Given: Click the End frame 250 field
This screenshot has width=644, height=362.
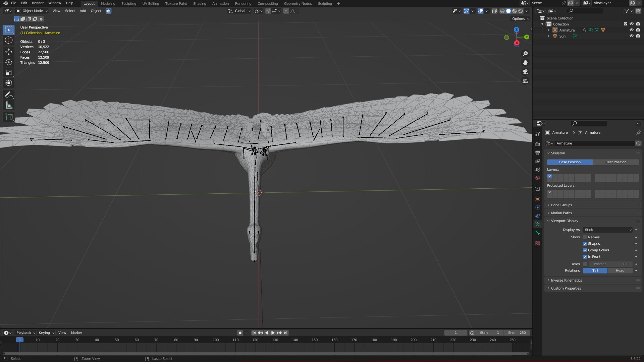Looking at the screenshot, I should pos(517,333).
